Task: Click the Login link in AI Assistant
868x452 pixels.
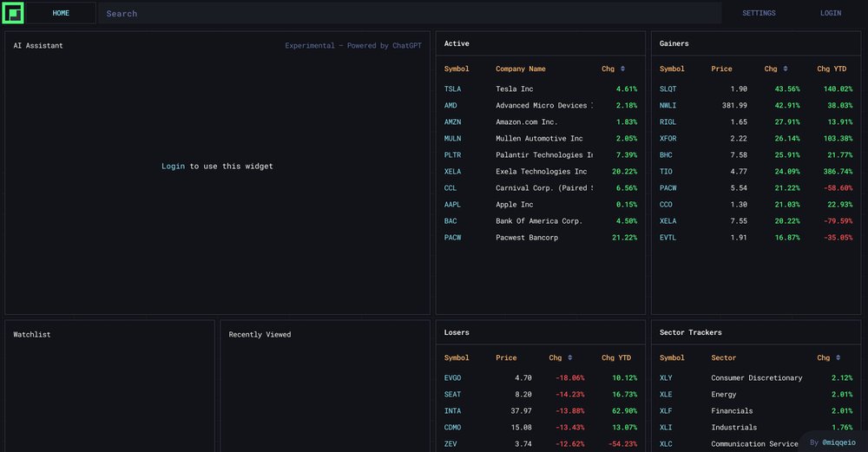Action: (173, 166)
